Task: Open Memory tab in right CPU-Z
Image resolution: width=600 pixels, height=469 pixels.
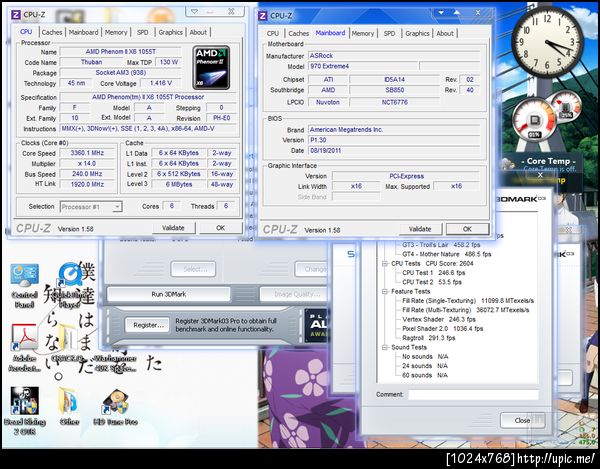Action: point(363,34)
